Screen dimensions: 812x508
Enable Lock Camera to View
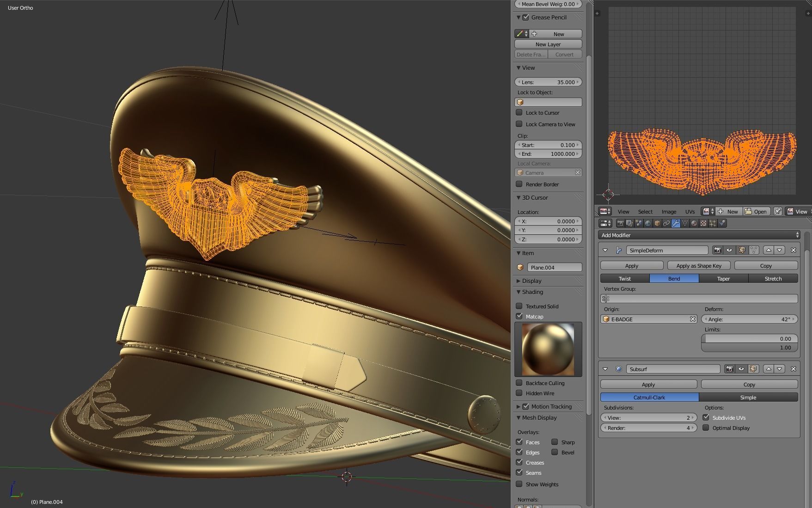click(519, 124)
